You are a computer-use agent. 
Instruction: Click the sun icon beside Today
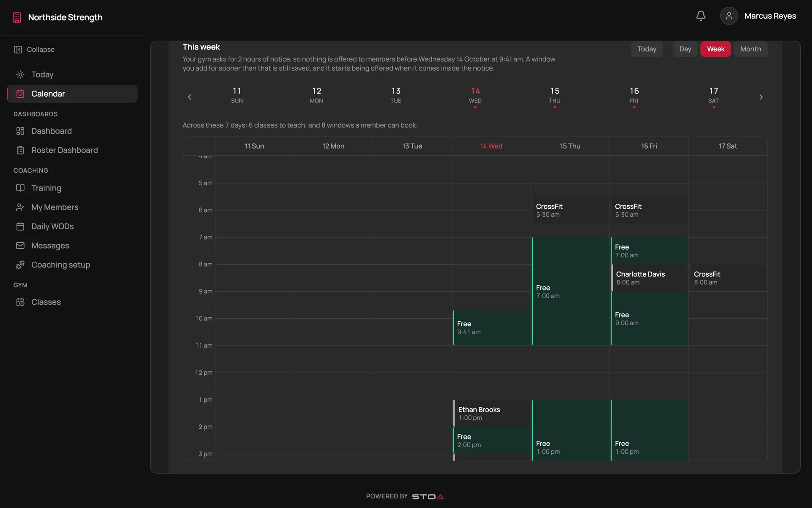pyautogui.click(x=20, y=75)
